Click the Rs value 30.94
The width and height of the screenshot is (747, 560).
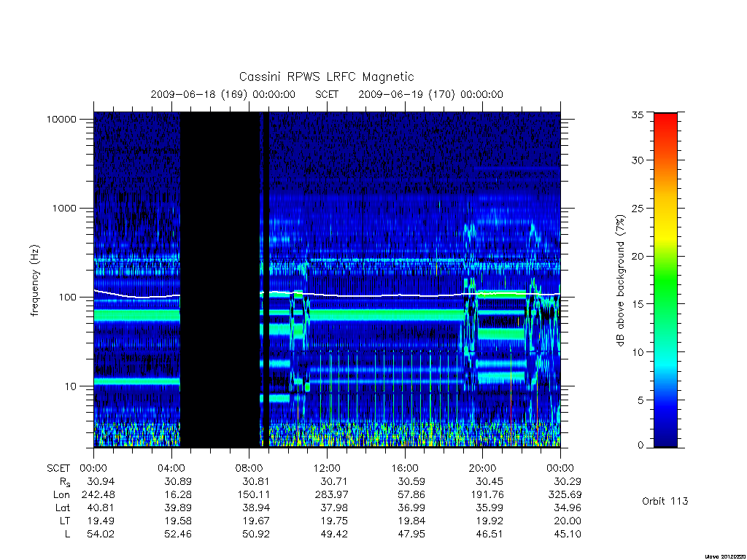coord(101,481)
